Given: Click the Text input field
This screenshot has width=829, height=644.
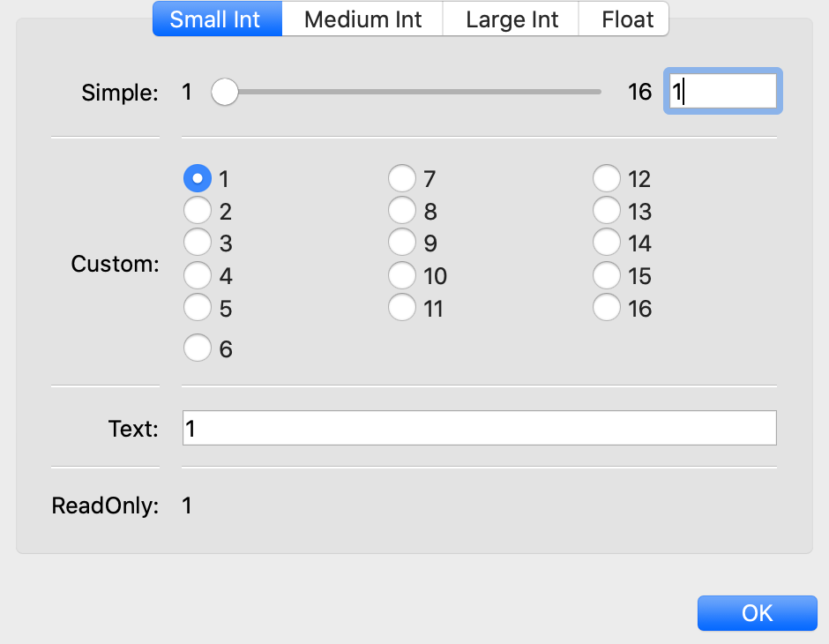Looking at the screenshot, I should (479, 429).
